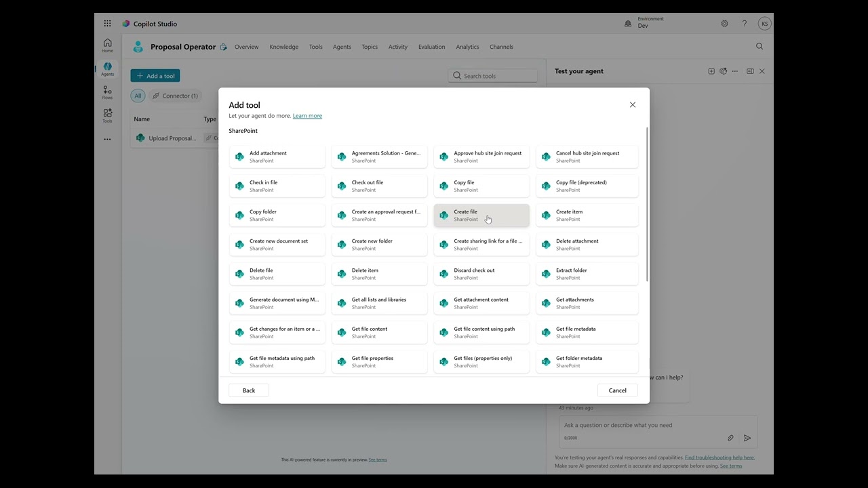Open Settings gear icon
This screenshot has height=488, width=868.
724,23
